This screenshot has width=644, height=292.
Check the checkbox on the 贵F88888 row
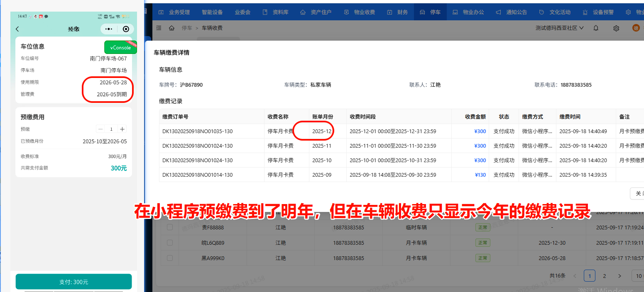[x=169, y=227]
